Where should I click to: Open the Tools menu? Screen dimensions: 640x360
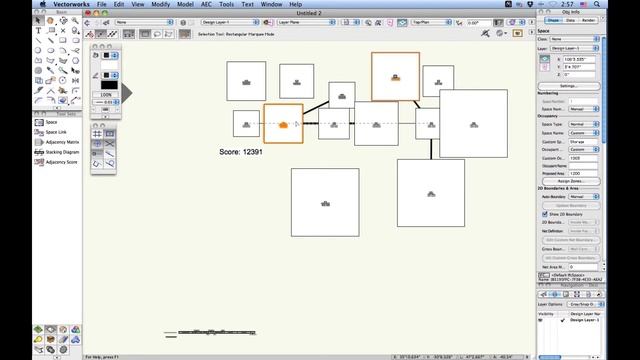227,4
